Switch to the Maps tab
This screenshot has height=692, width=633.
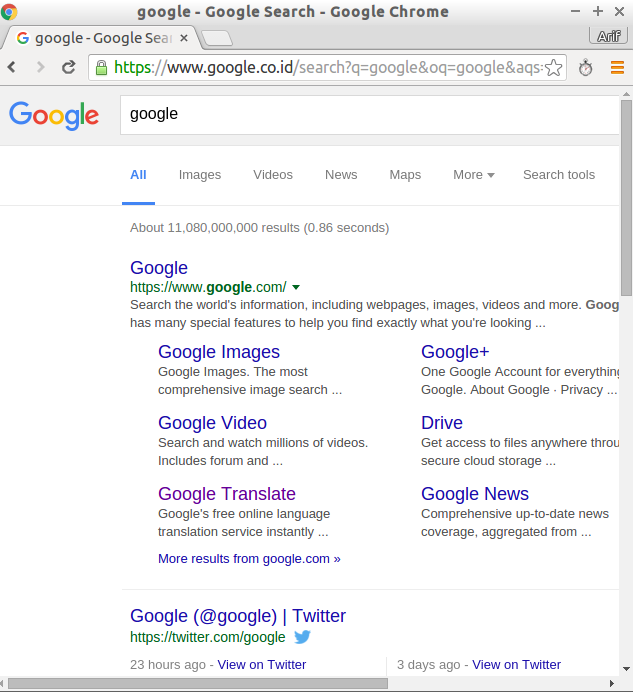point(405,175)
